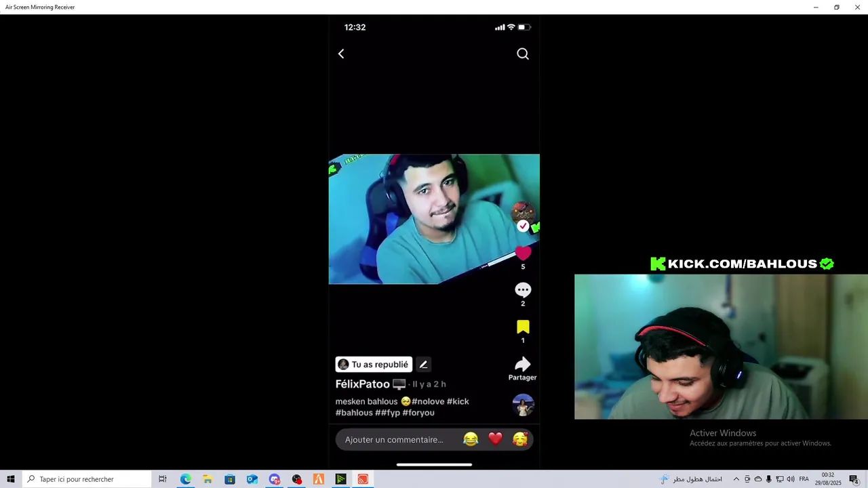The height and width of the screenshot is (488, 868).
Task: Tap the Partager share arrow
Action: point(522,365)
